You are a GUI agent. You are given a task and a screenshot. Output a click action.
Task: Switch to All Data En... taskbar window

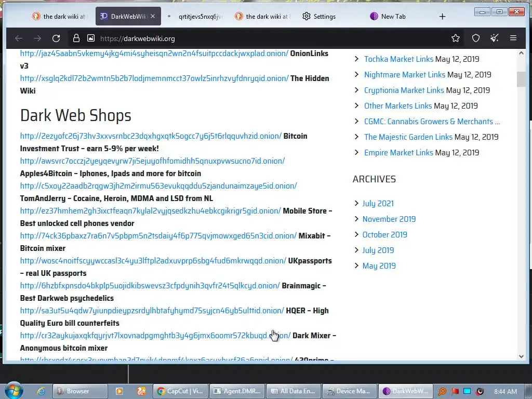294,391
